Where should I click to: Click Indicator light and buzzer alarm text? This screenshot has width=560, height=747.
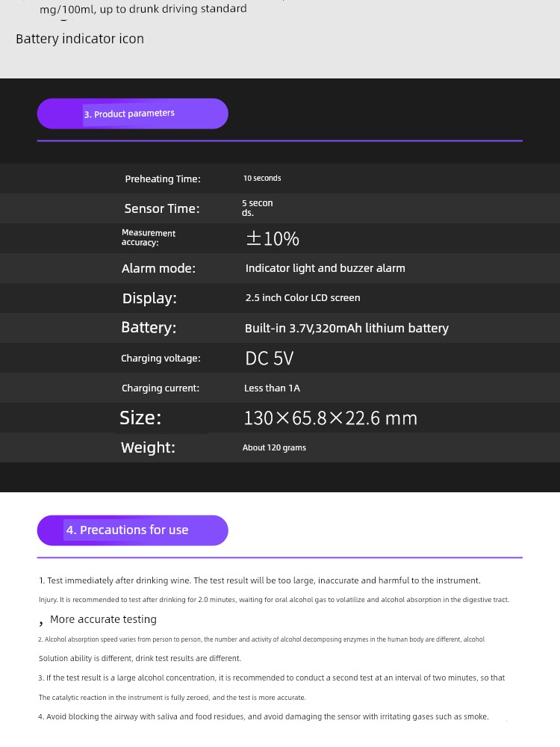coord(326,268)
